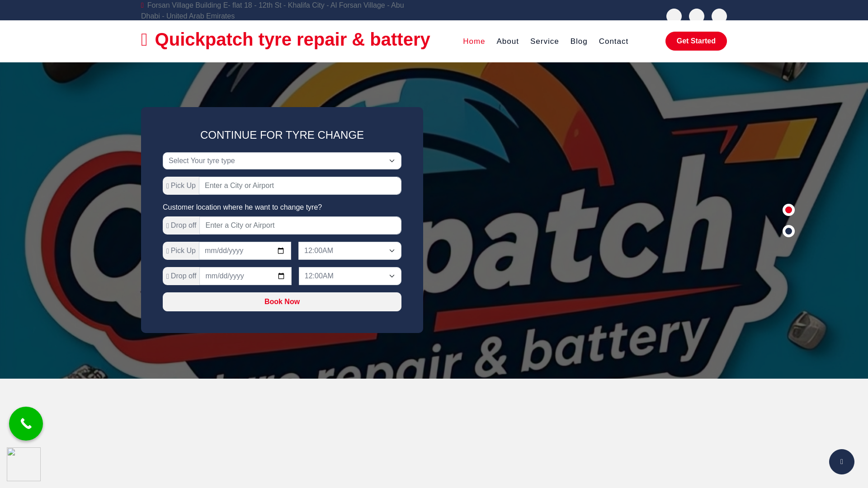Open the Service menu item

tap(544, 42)
